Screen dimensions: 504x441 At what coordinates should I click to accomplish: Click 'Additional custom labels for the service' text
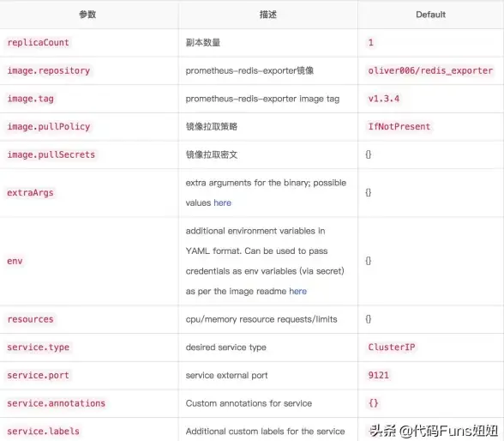(265, 432)
